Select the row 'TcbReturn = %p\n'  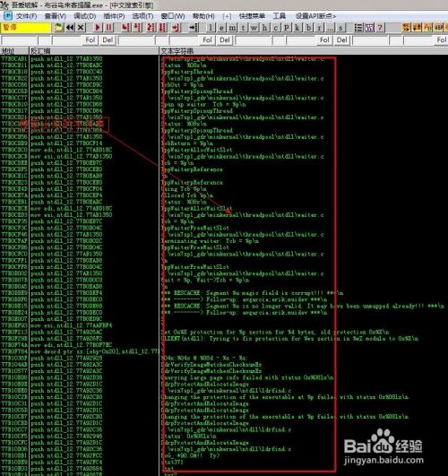[187, 143]
